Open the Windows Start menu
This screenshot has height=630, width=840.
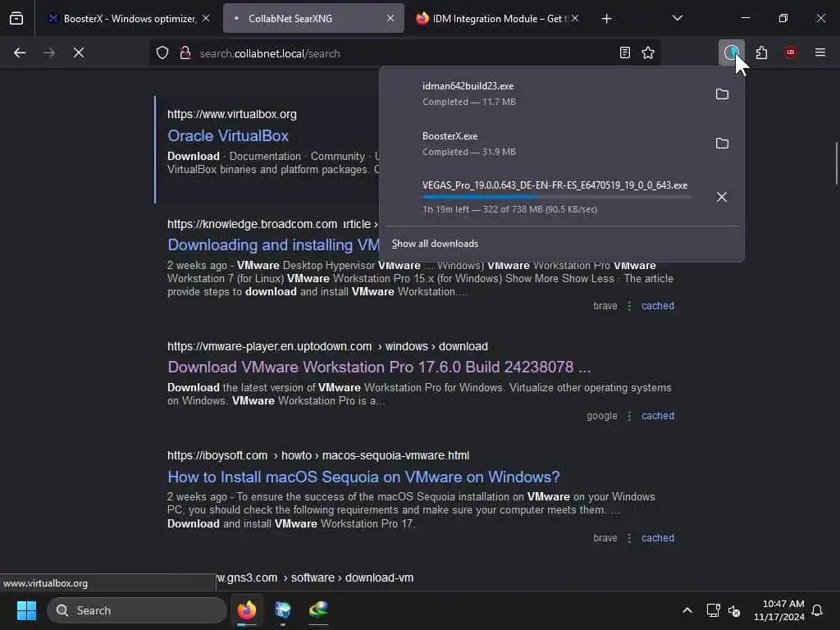[26, 610]
